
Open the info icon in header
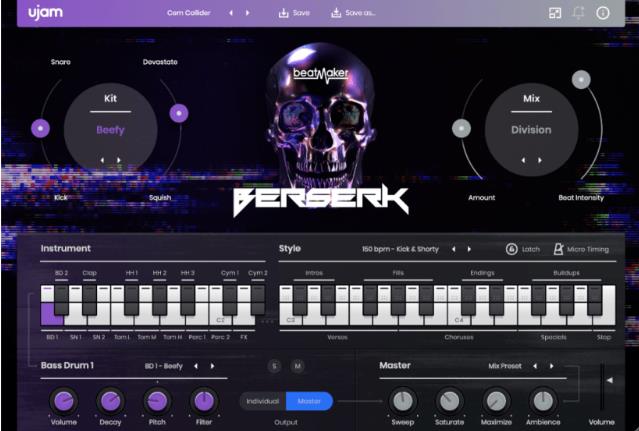pos(603,13)
